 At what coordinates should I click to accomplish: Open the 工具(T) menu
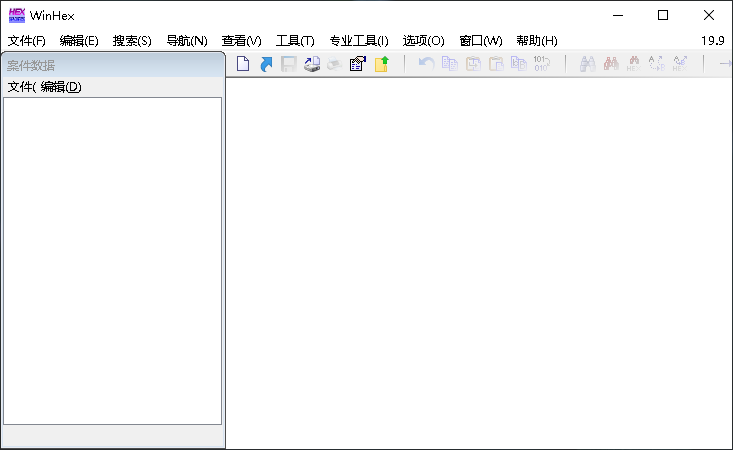coord(295,41)
